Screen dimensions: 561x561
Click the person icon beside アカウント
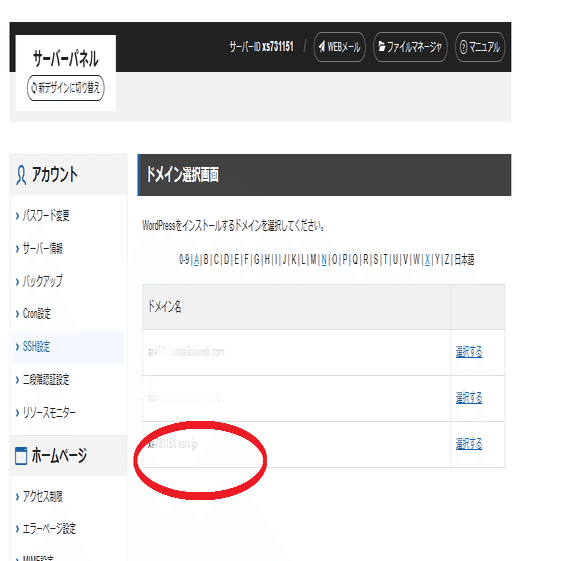pyautogui.click(x=21, y=175)
